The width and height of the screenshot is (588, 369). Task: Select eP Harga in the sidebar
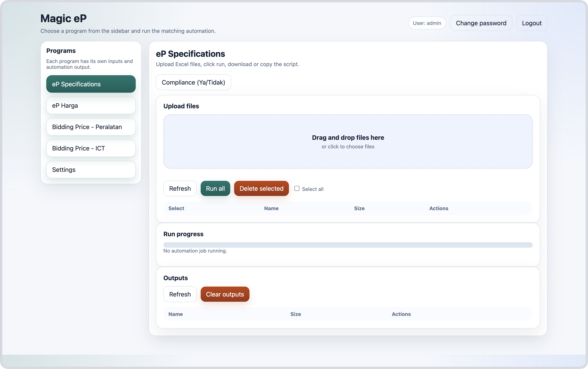coord(91,105)
